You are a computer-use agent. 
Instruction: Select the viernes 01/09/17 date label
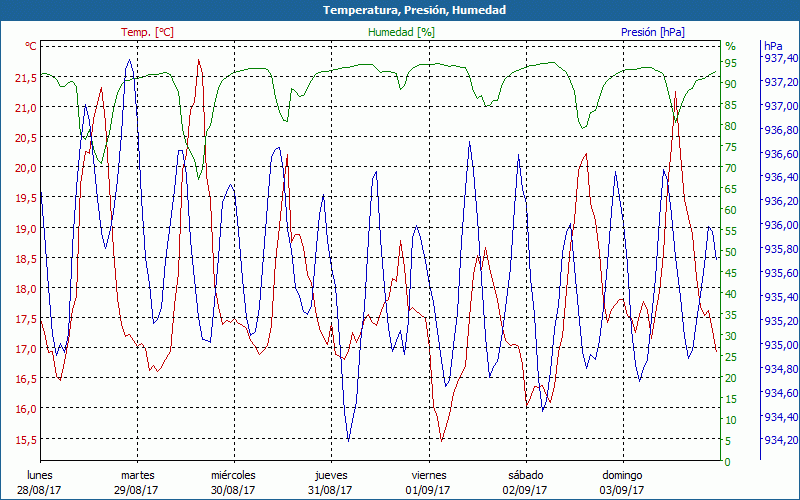[428, 482]
